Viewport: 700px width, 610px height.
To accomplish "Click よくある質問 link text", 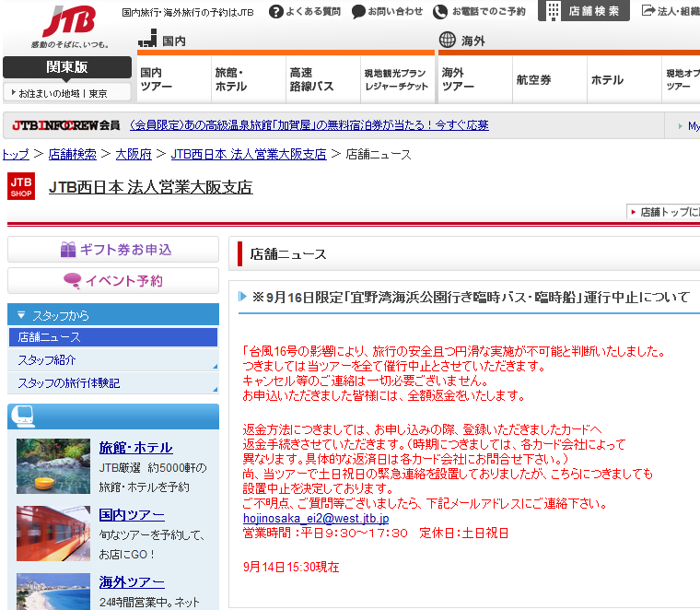I will [x=313, y=12].
